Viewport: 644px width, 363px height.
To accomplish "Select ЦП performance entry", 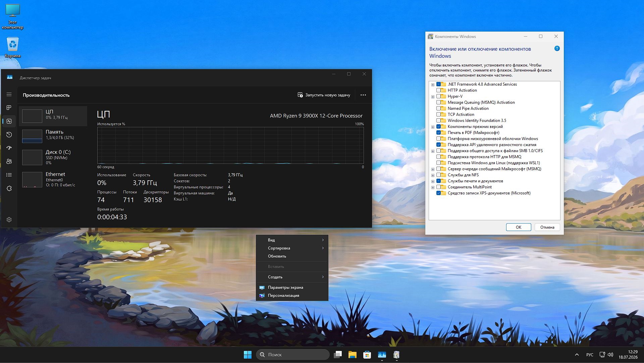I will coord(53,116).
